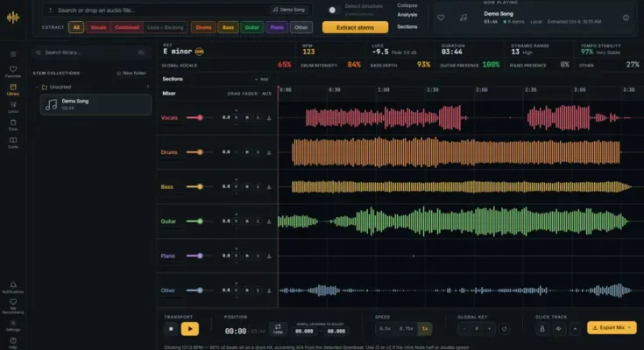Click Collapse in the analysis panel
The width and height of the screenshot is (644, 350).
click(x=407, y=5)
